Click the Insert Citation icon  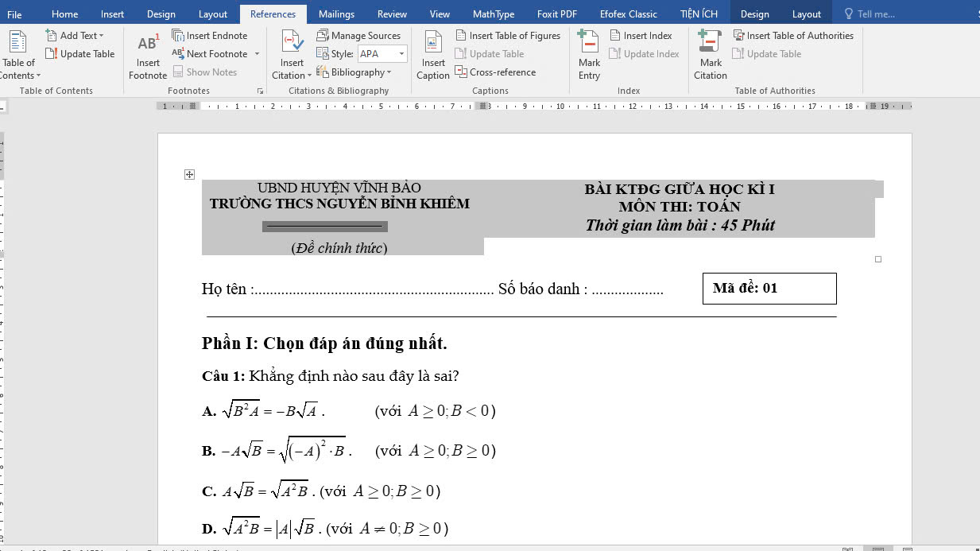click(x=292, y=44)
